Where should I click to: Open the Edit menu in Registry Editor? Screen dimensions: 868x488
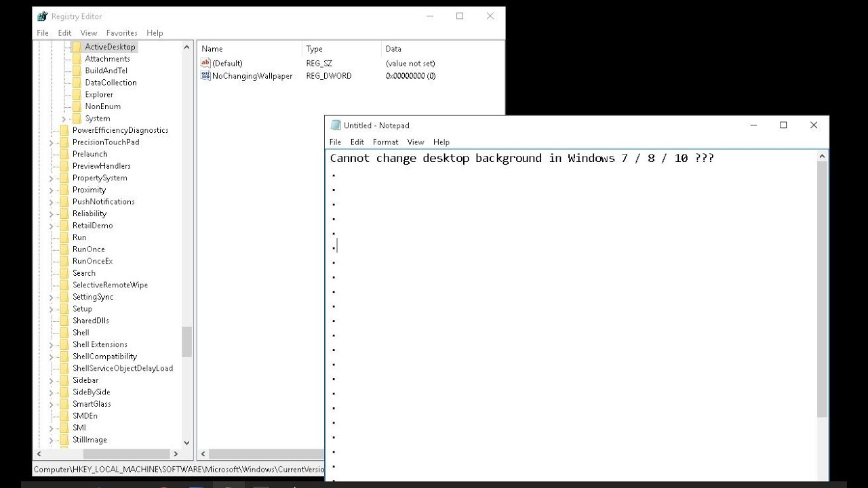tap(64, 33)
